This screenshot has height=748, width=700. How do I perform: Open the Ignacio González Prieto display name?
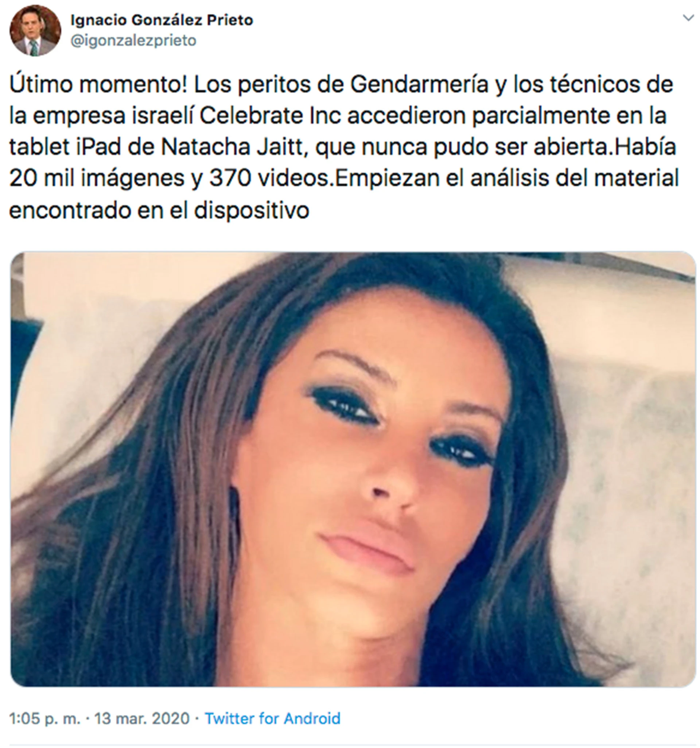162,20
